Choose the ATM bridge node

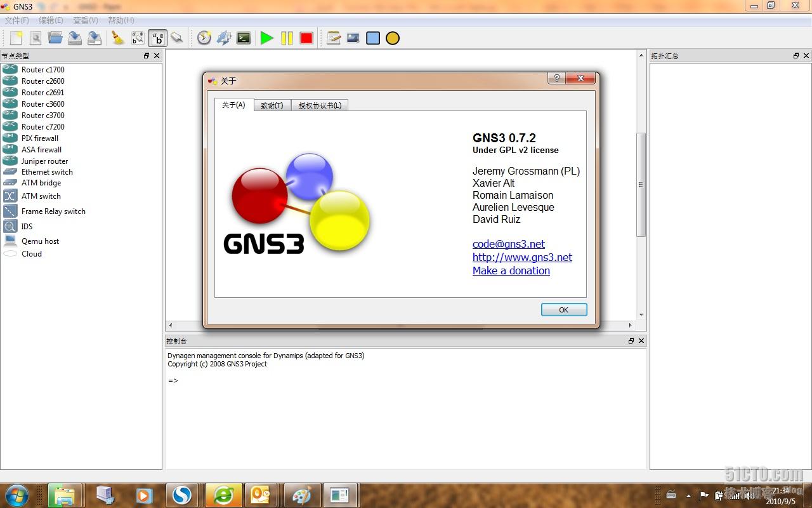[41, 183]
